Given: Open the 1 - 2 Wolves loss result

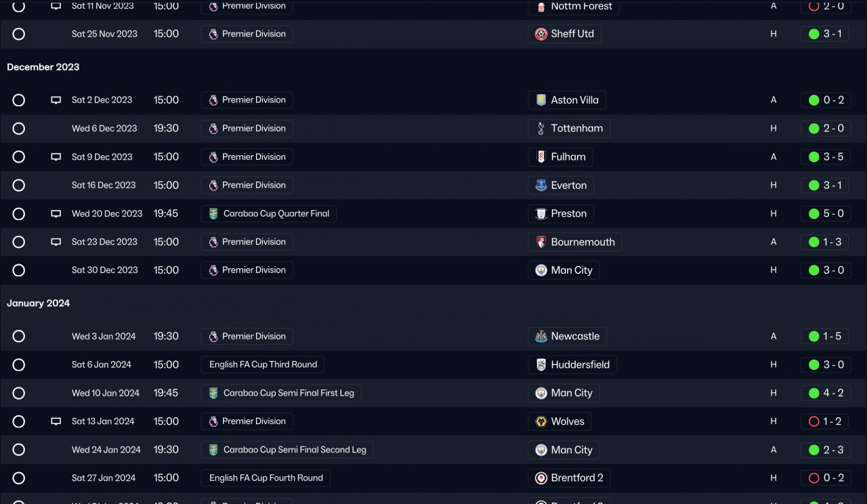Looking at the screenshot, I should click(825, 421).
